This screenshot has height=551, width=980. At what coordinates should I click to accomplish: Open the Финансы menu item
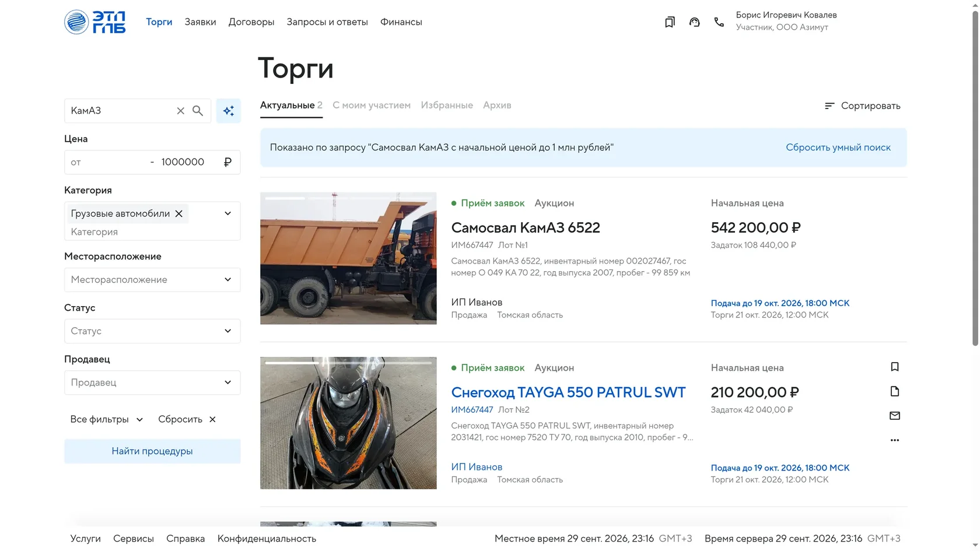click(x=401, y=22)
